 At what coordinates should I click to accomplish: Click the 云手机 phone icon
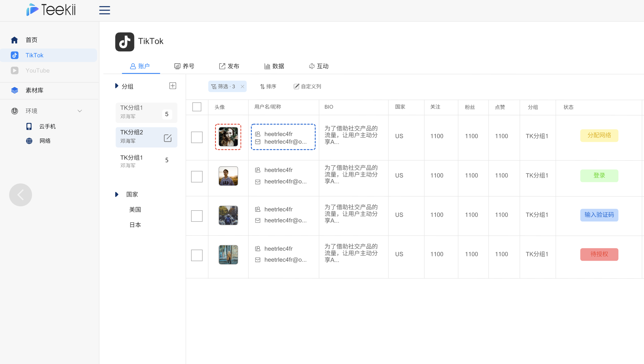tap(29, 126)
